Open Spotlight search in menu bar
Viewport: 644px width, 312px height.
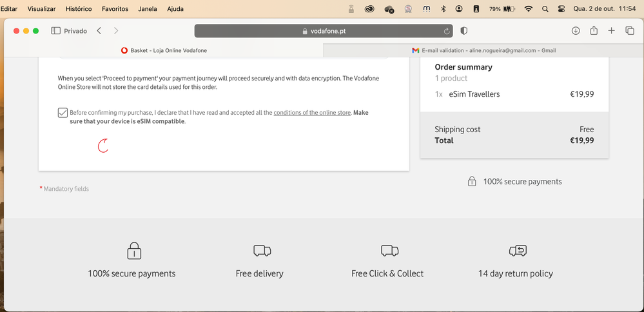pos(545,9)
